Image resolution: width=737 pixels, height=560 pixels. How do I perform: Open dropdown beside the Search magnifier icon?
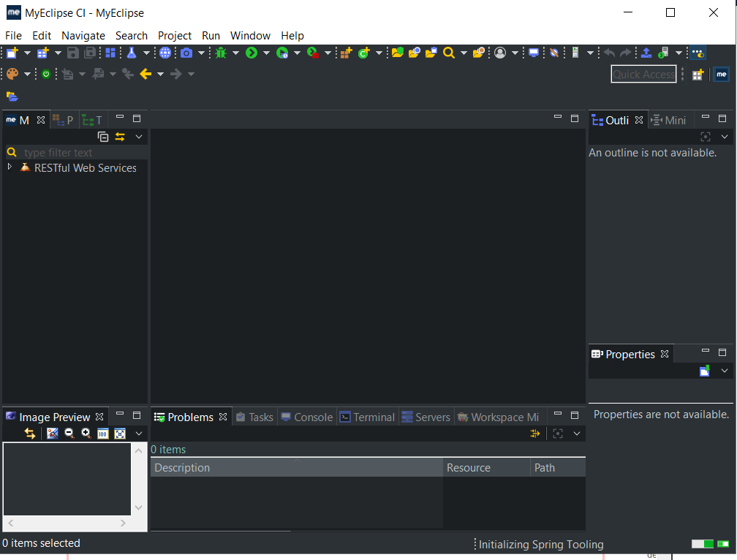coord(464,53)
